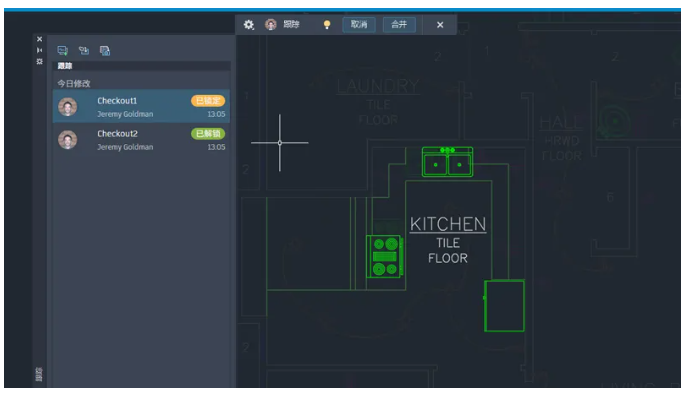
Task: Click the 取消 (cancel) button
Action: [359, 24]
